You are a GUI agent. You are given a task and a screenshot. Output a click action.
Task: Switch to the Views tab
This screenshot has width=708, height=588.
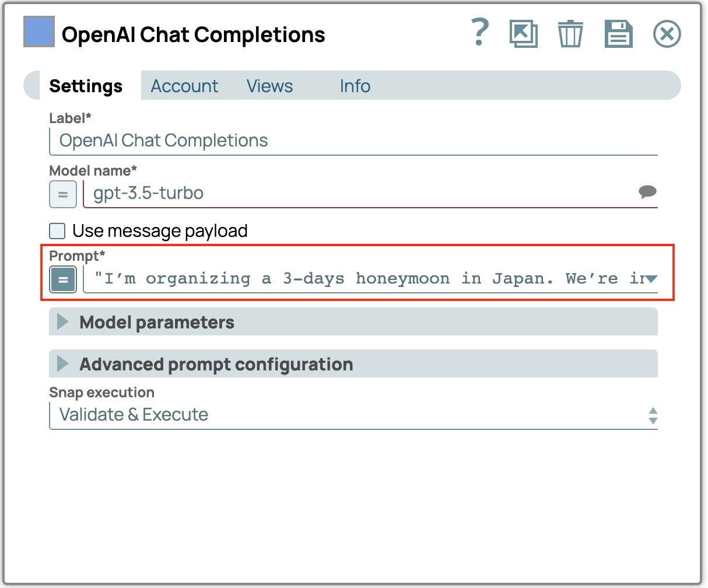click(269, 86)
